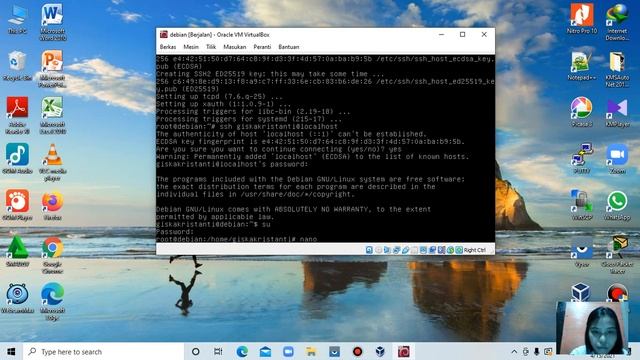The height and width of the screenshot is (360, 640).
Task: Open the Notepad++ desktop shortcut
Action: [x=582, y=65]
